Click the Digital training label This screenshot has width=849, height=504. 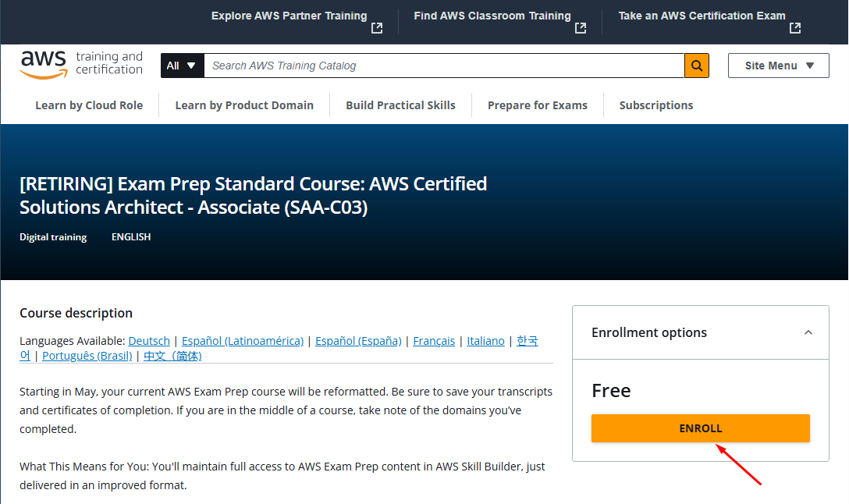click(x=53, y=237)
